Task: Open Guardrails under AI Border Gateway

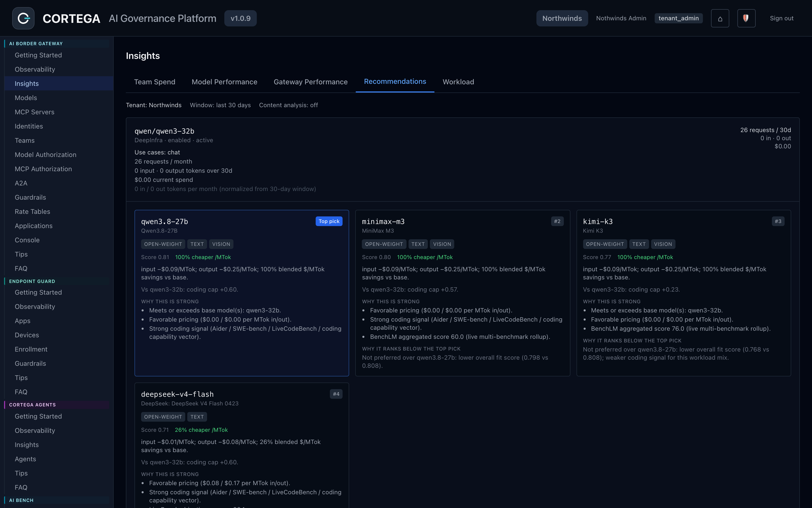Action: [59, 197]
